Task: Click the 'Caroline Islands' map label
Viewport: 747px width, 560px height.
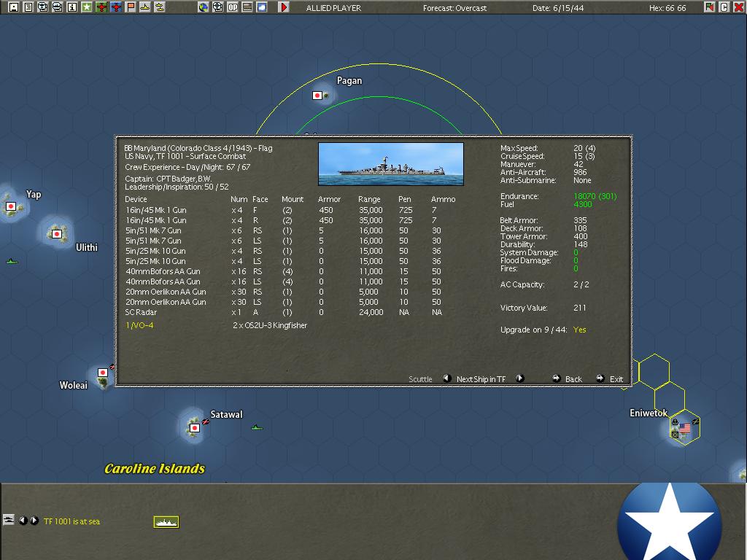Action: (x=155, y=469)
